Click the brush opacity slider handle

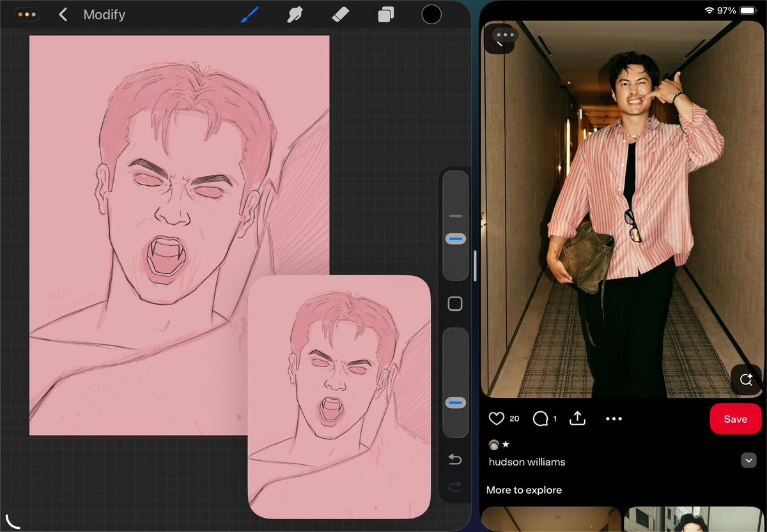pyautogui.click(x=455, y=402)
